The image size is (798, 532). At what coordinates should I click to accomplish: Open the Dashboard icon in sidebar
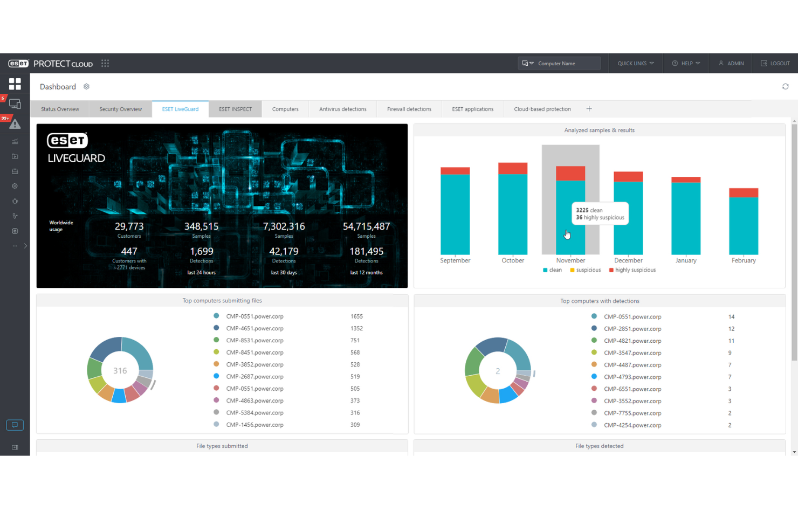[15, 84]
